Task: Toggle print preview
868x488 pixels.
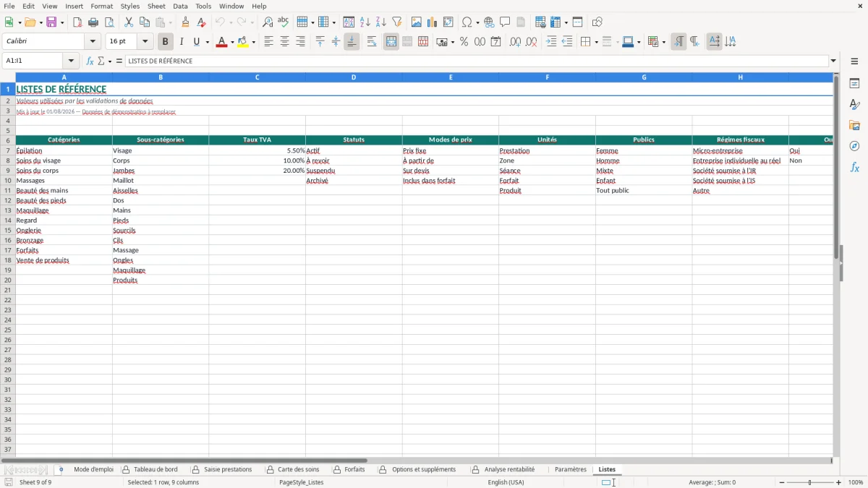Action: [x=109, y=22]
